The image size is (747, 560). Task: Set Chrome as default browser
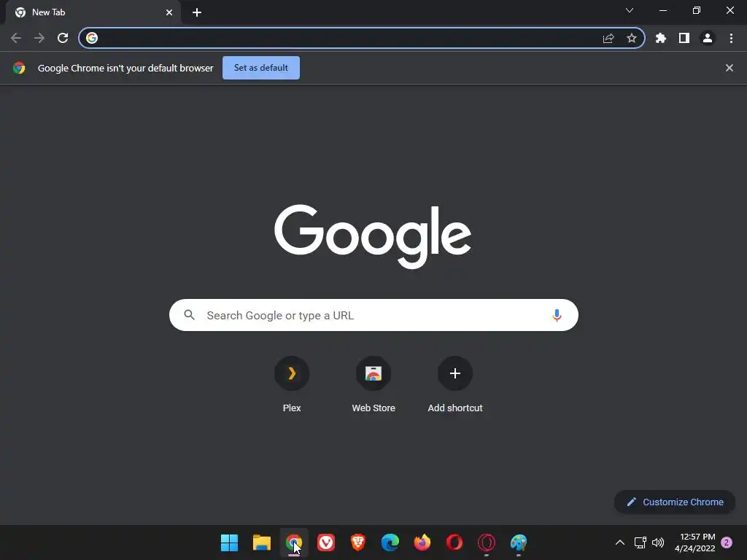pyautogui.click(x=261, y=68)
